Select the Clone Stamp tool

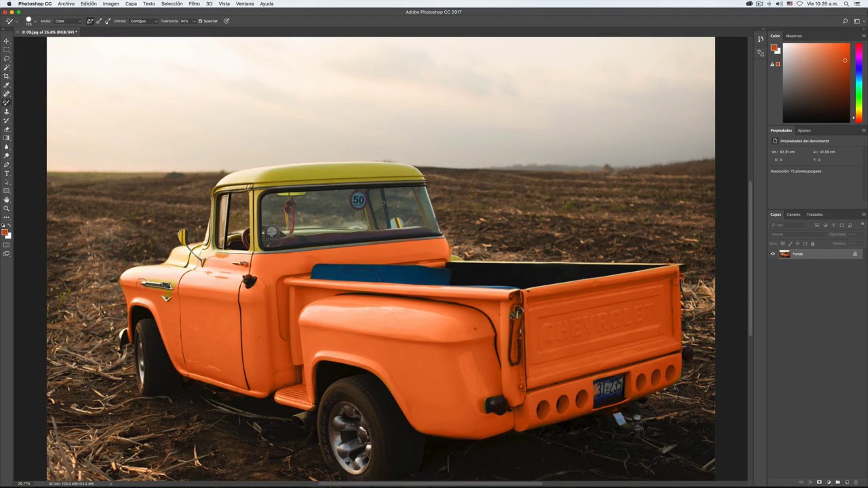pyautogui.click(x=7, y=111)
